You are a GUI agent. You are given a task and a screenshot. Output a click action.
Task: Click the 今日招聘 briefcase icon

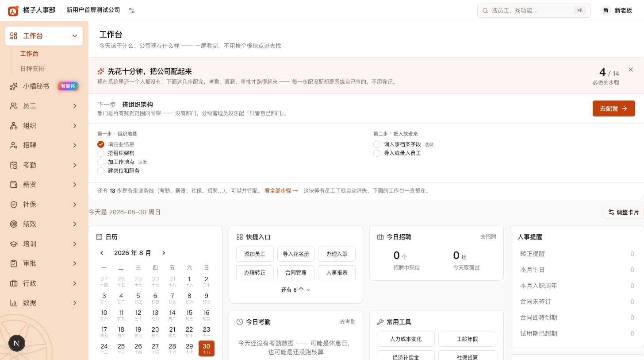coord(380,237)
